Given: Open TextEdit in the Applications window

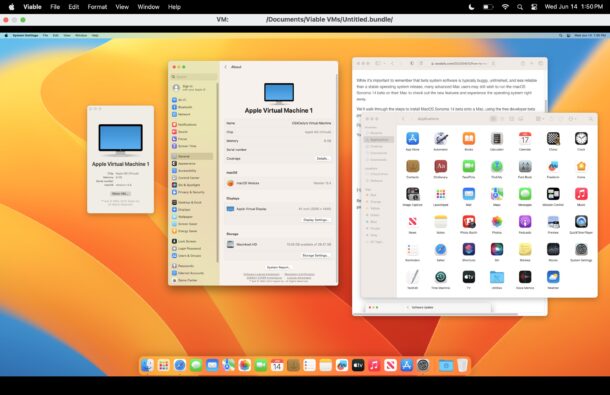Looking at the screenshot, I should 412,277.
